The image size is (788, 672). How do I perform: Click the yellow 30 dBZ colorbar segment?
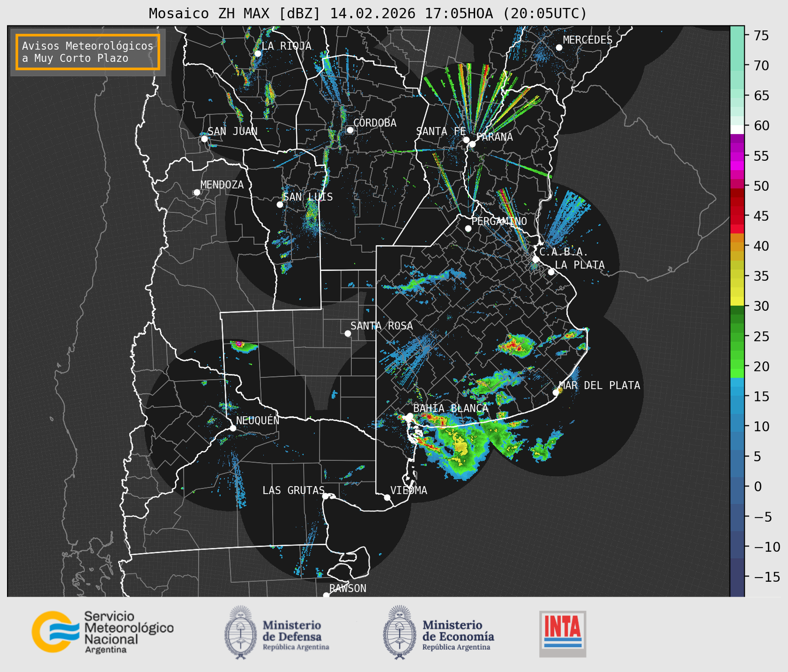coord(737,301)
